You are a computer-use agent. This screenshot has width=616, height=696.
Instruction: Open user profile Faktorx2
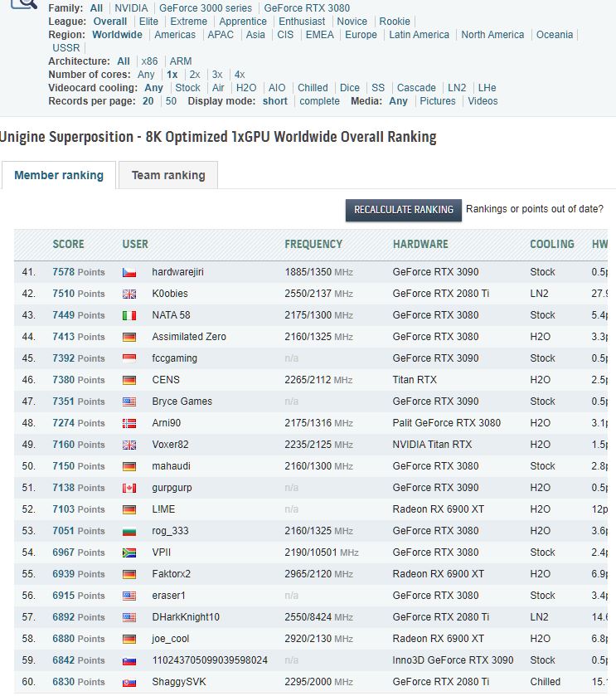click(x=171, y=574)
